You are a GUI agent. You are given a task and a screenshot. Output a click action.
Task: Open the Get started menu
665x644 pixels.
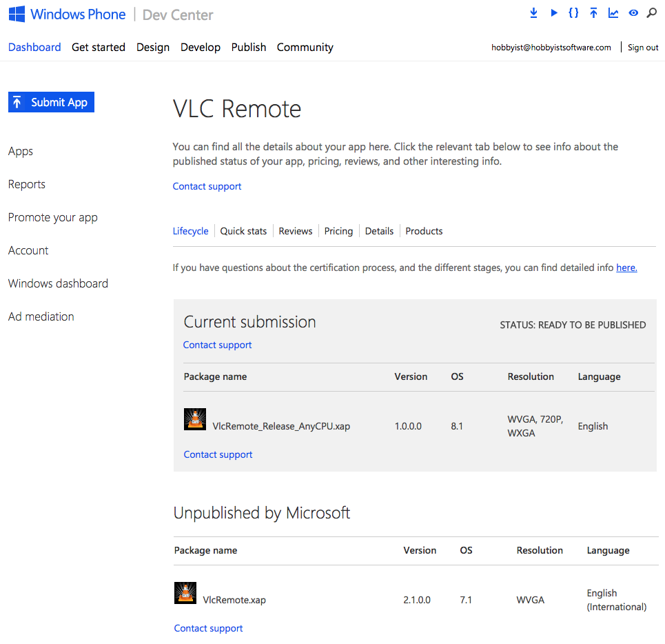click(x=99, y=47)
